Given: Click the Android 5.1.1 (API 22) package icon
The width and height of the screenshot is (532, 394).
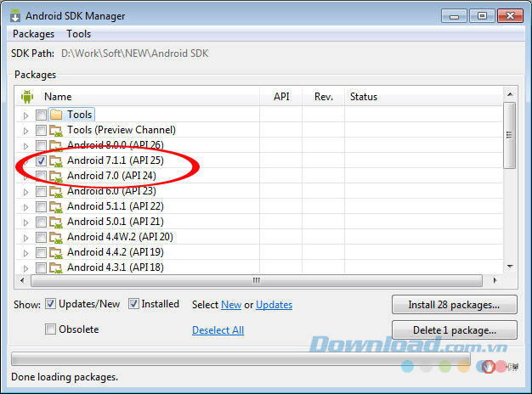Looking at the screenshot, I should 56,206.
